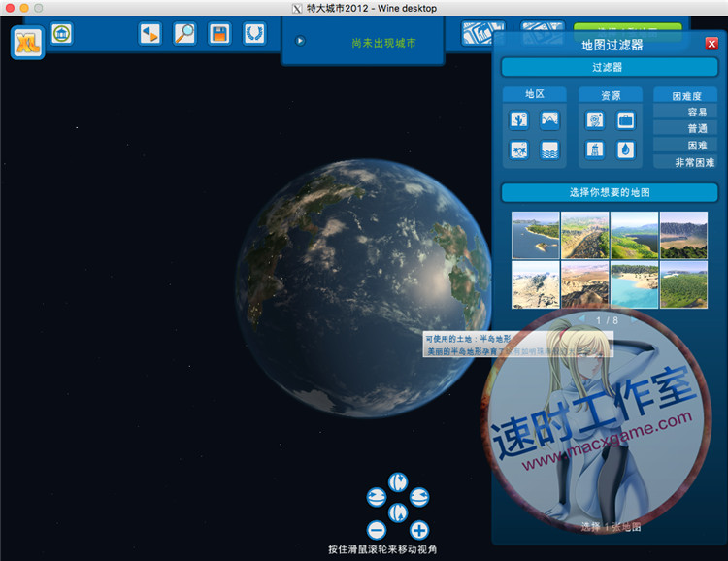
Task: Rotate globe with the right rotate button
Action: 419,497
